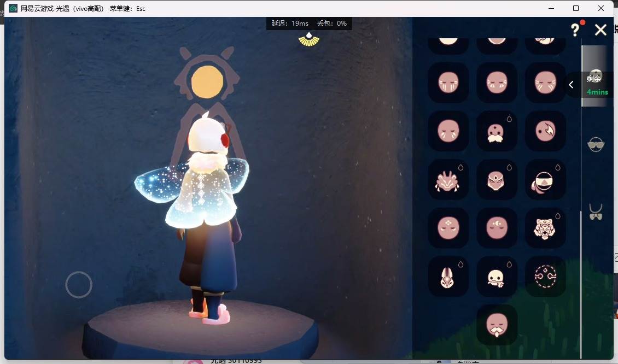Click the 剩余 4mins remaining time panel
618x364 pixels.
pos(597,85)
